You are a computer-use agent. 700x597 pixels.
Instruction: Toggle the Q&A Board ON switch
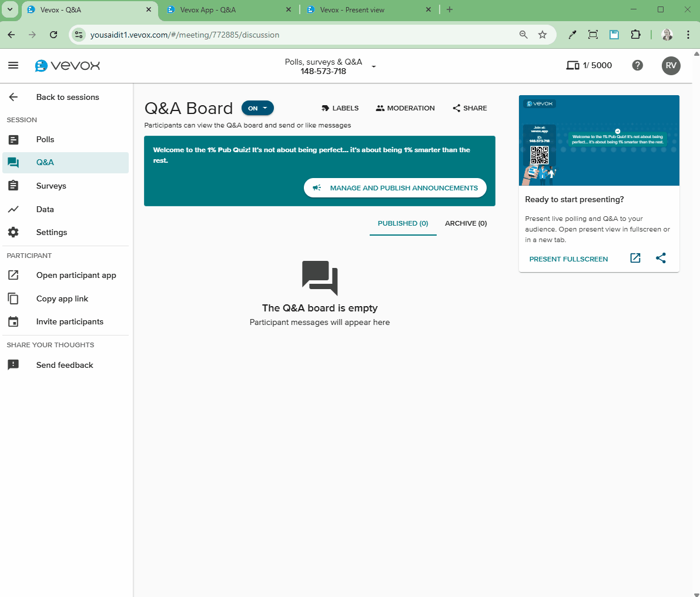tap(257, 108)
